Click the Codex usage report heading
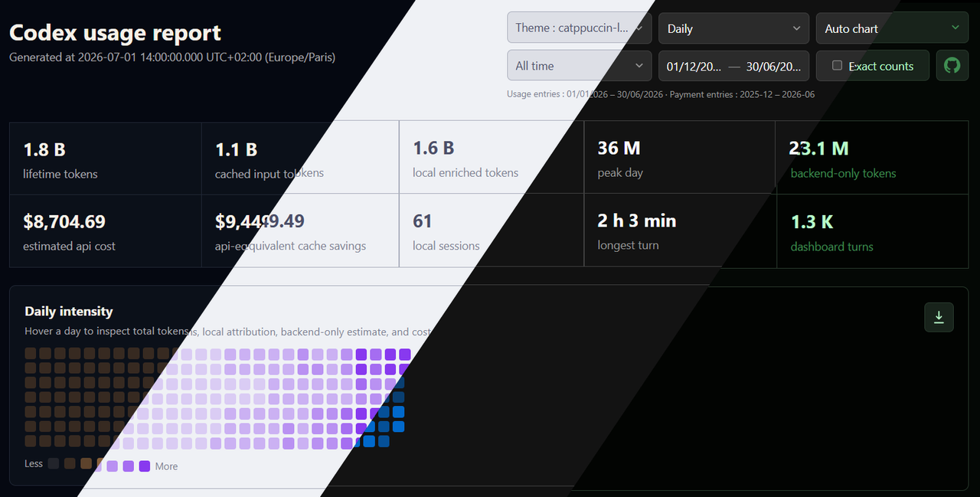Screen dimensions: 980x497 pyautogui.click(x=115, y=33)
